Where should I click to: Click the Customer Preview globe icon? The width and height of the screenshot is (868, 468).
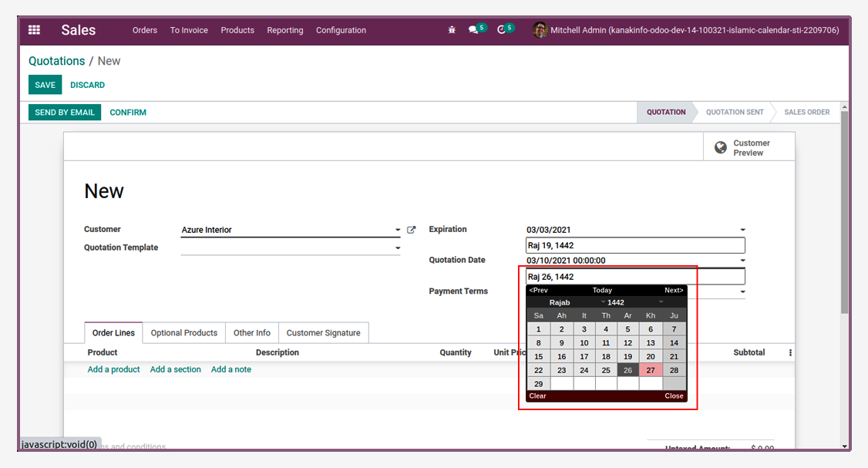pyautogui.click(x=720, y=147)
